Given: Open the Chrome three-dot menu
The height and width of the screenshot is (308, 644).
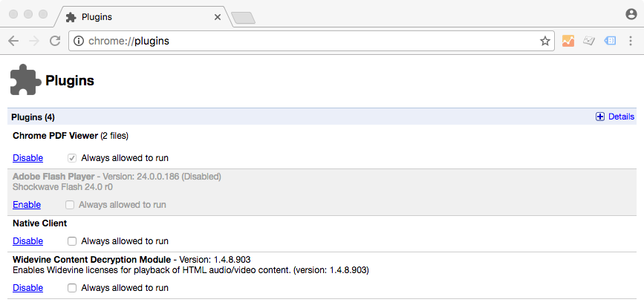Looking at the screenshot, I should click(x=630, y=42).
